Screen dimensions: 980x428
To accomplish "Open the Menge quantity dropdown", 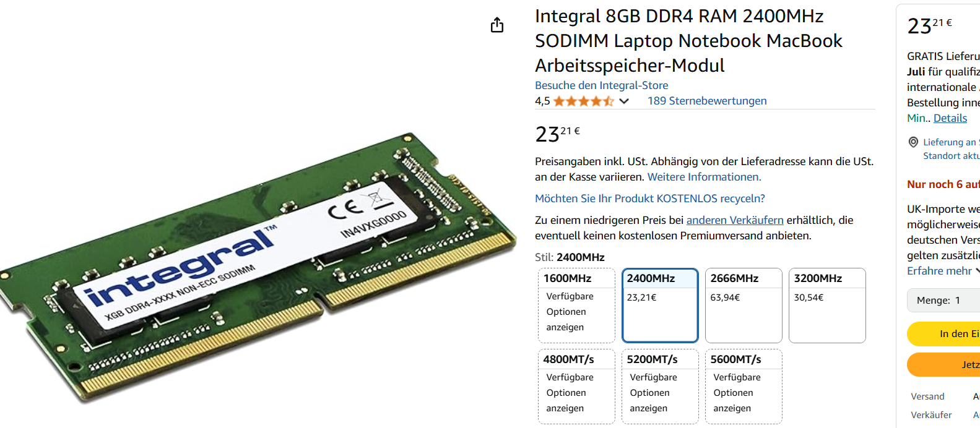I will pyautogui.click(x=943, y=300).
